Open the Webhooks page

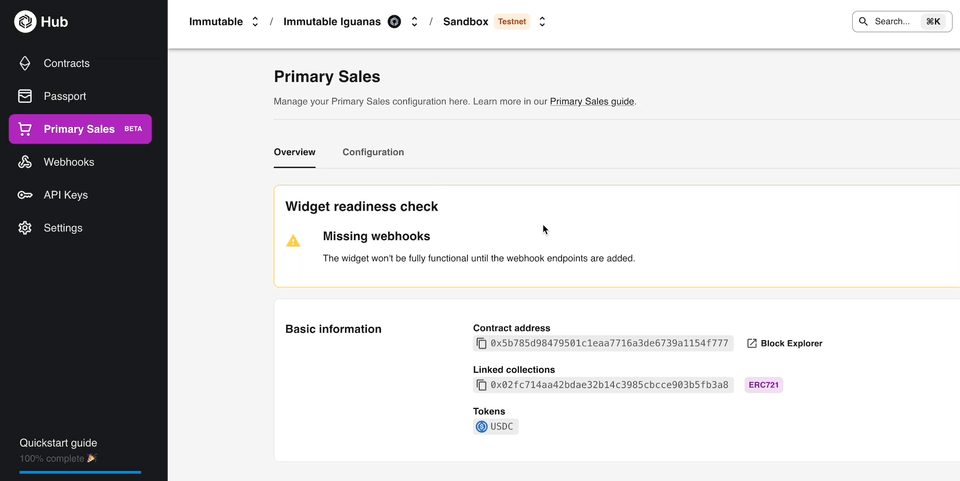[68, 162]
